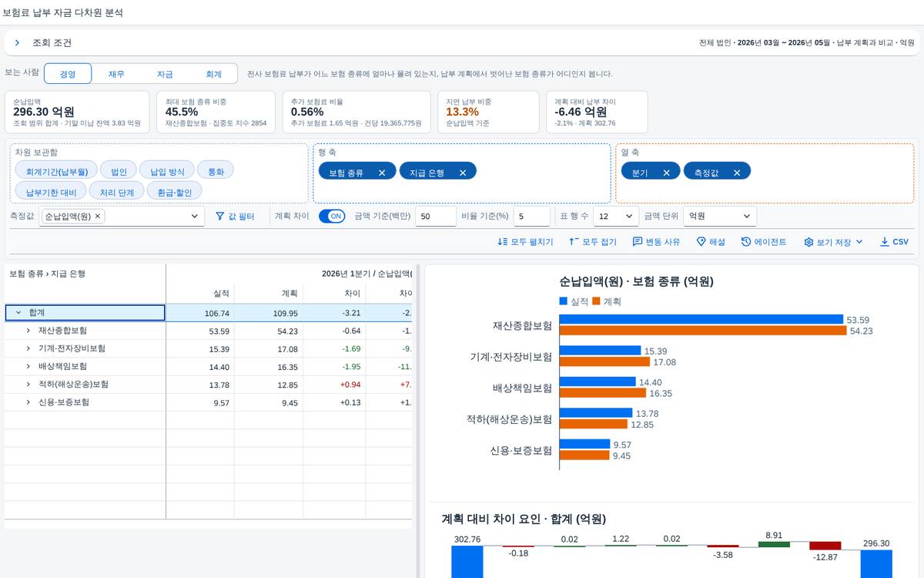Viewport: 924px width, 578px height.
Task: Open 변동 사유 comments
Action: point(656,242)
